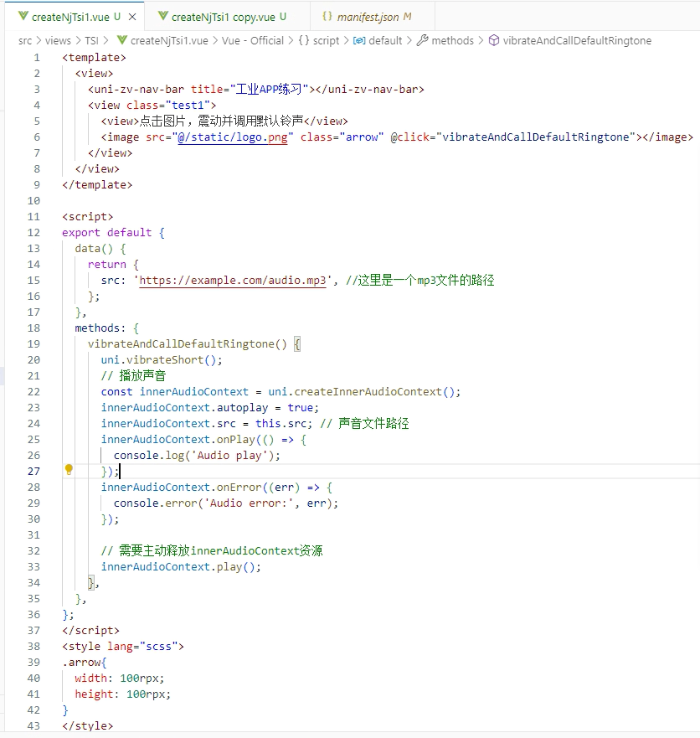Switch to the createNjTsi1.vue tab

75,17
